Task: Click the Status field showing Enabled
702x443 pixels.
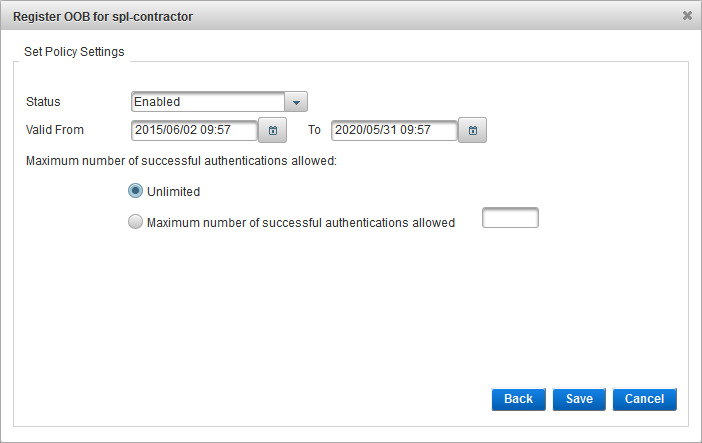Action: (x=208, y=101)
